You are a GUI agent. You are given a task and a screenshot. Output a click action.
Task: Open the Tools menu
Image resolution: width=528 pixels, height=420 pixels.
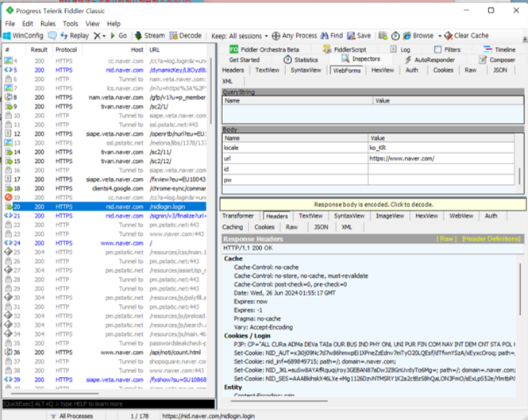pos(71,24)
